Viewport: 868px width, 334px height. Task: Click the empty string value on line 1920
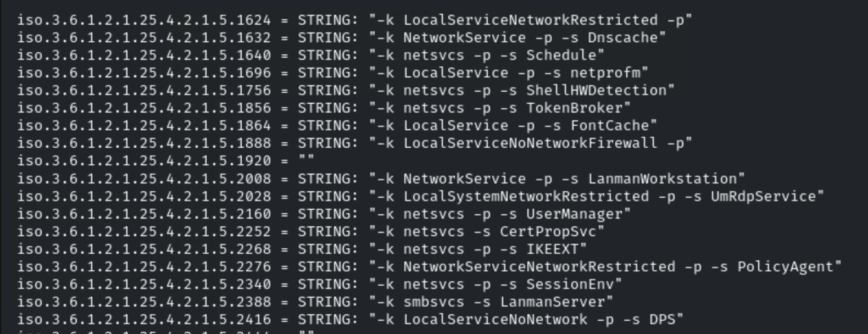(x=306, y=161)
